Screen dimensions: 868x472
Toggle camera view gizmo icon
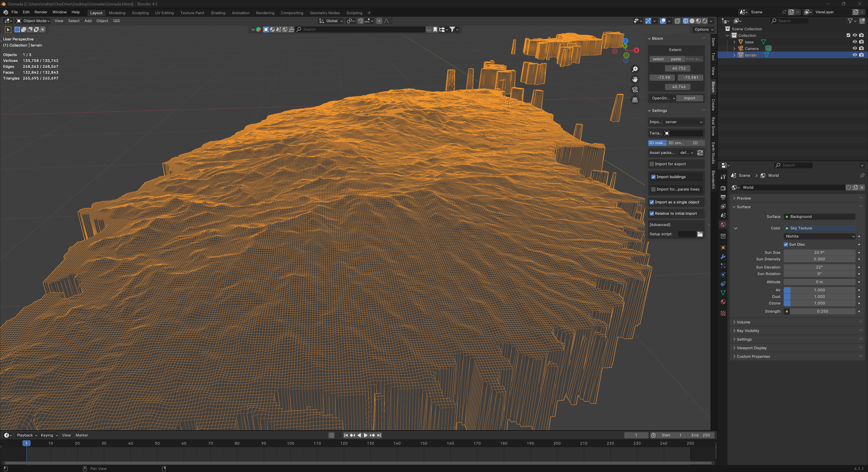tap(635, 90)
